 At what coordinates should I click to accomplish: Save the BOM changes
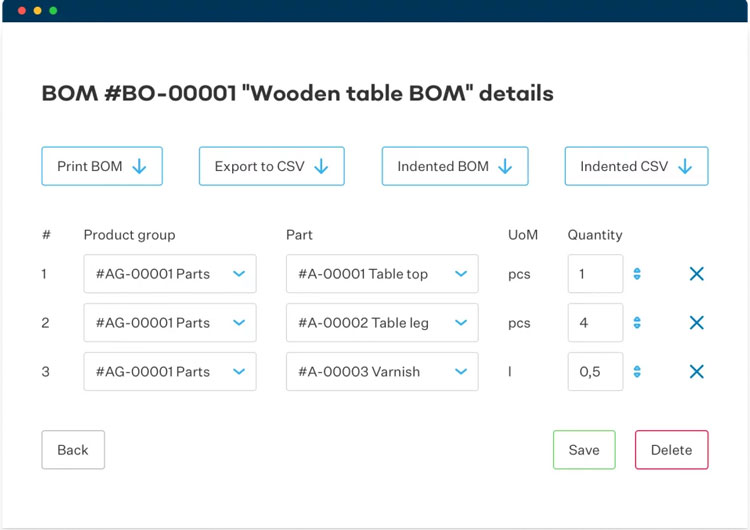[x=584, y=450]
